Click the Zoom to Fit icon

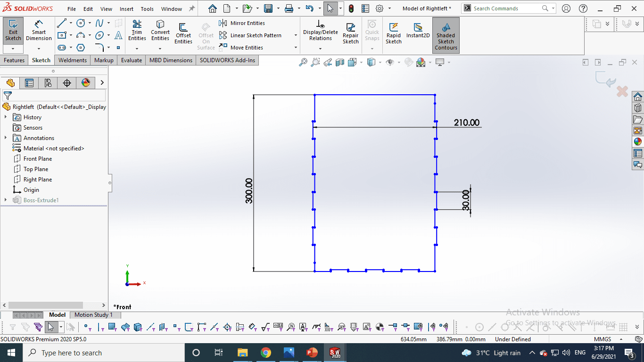[303, 62]
